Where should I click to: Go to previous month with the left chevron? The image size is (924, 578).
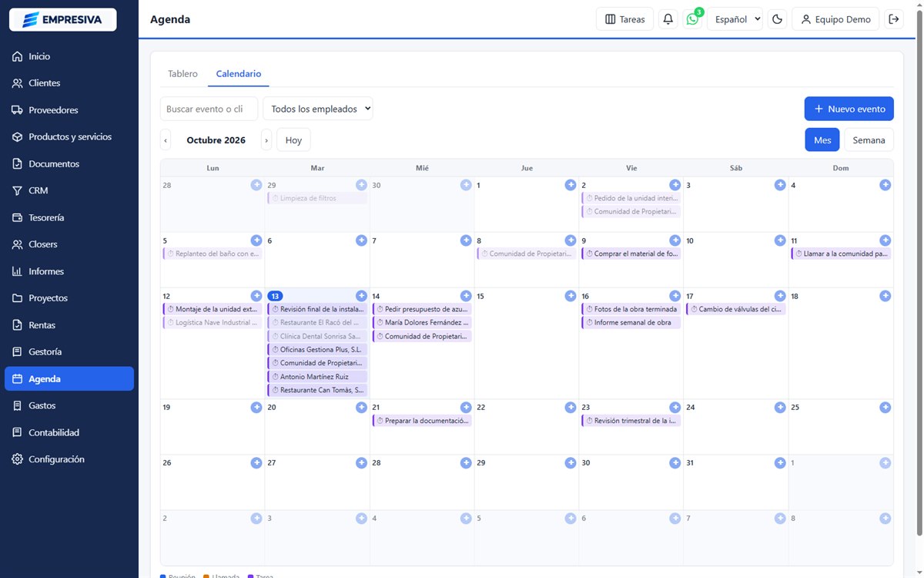point(166,140)
